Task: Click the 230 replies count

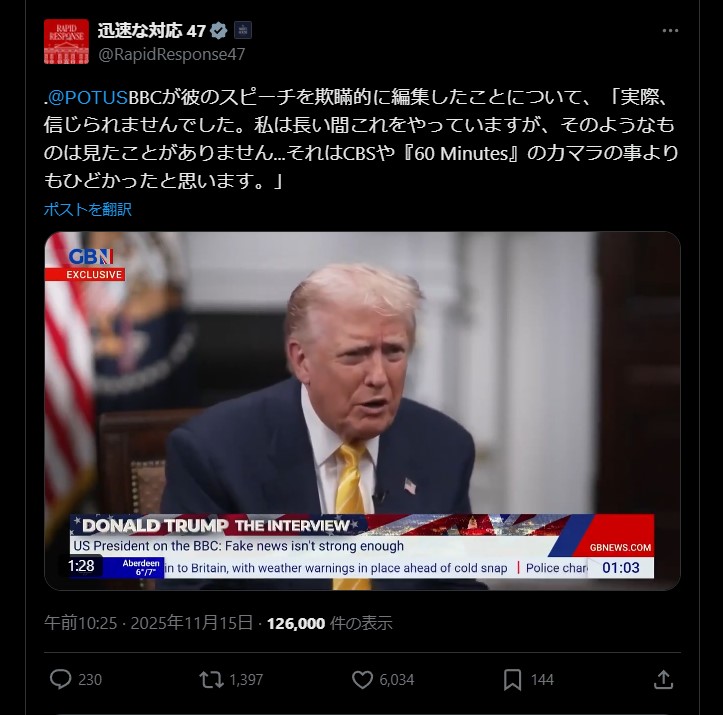Action: (90, 680)
